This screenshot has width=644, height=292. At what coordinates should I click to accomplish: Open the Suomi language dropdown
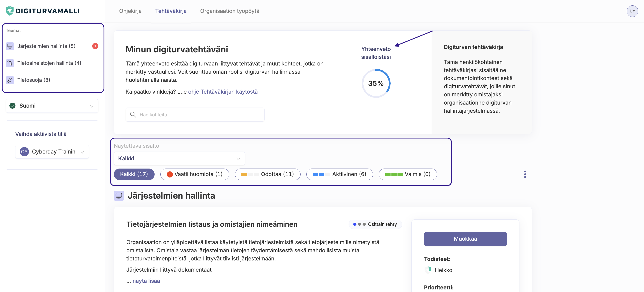[52, 106]
